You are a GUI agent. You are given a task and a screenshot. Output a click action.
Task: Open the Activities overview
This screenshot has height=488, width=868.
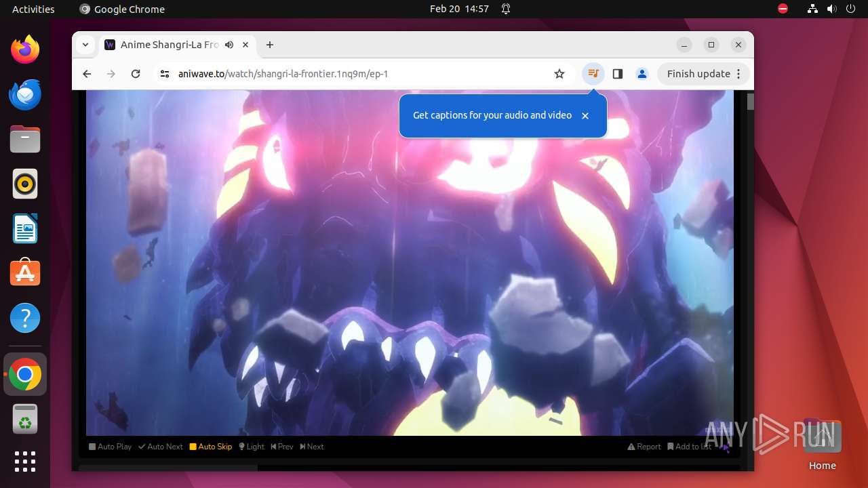pyautogui.click(x=33, y=9)
